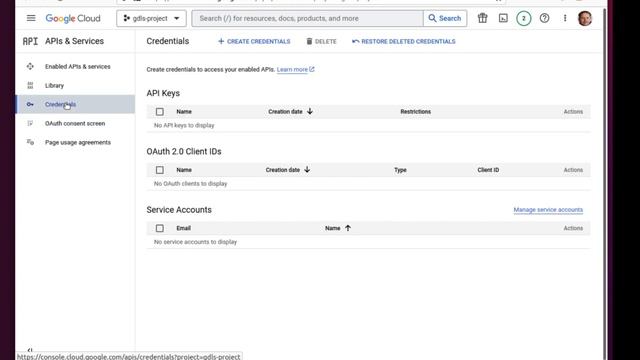This screenshot has width=640, height=360.
Task: Sort API Keys by Creation date arrow
Action: click(x=310, y=111)
